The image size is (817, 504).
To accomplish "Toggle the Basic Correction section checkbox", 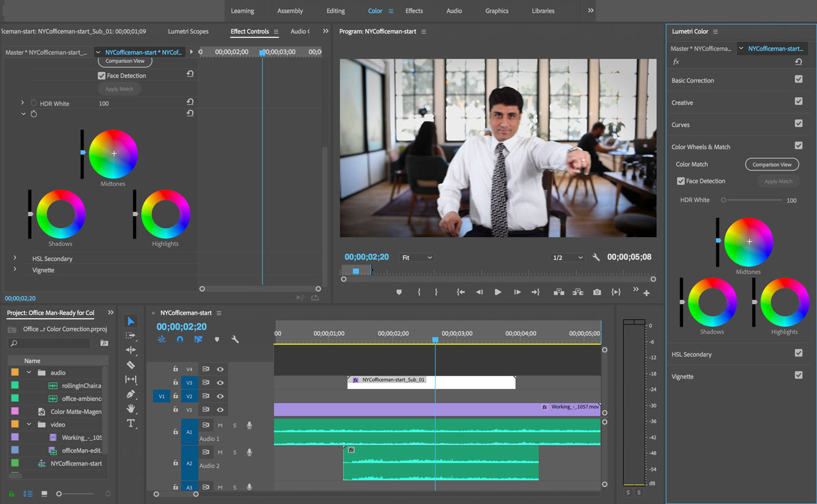I will tap(798, 79).
